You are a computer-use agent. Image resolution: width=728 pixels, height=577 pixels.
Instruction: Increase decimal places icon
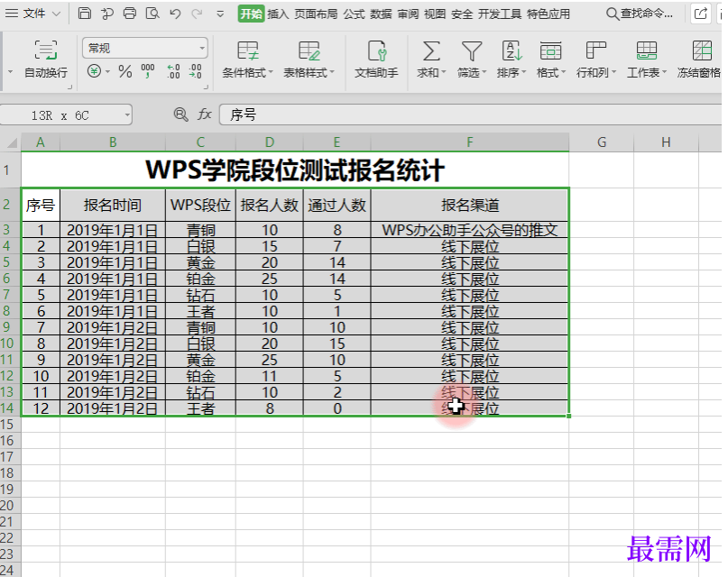click(x=173, y=71)
